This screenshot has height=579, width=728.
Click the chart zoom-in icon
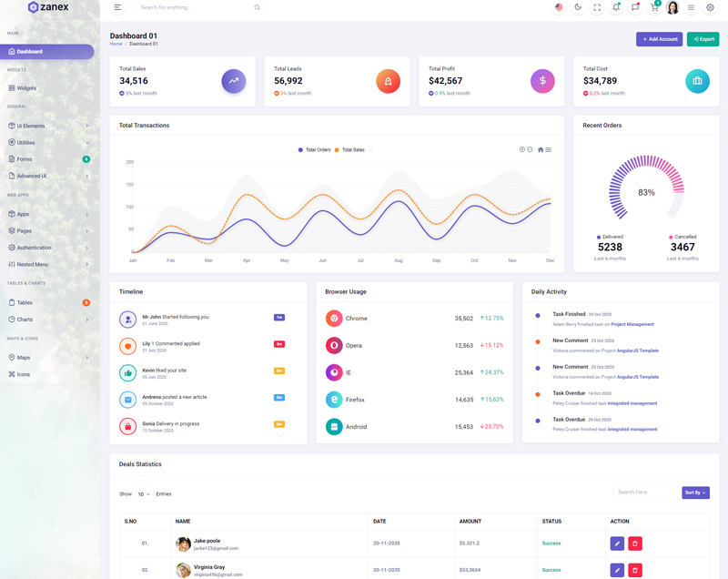(522, 149)
